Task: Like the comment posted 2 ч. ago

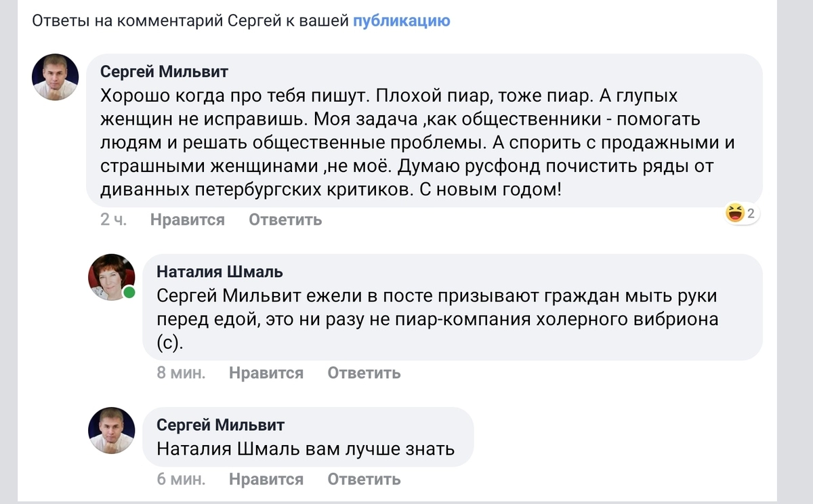Action: click(187, 219)
